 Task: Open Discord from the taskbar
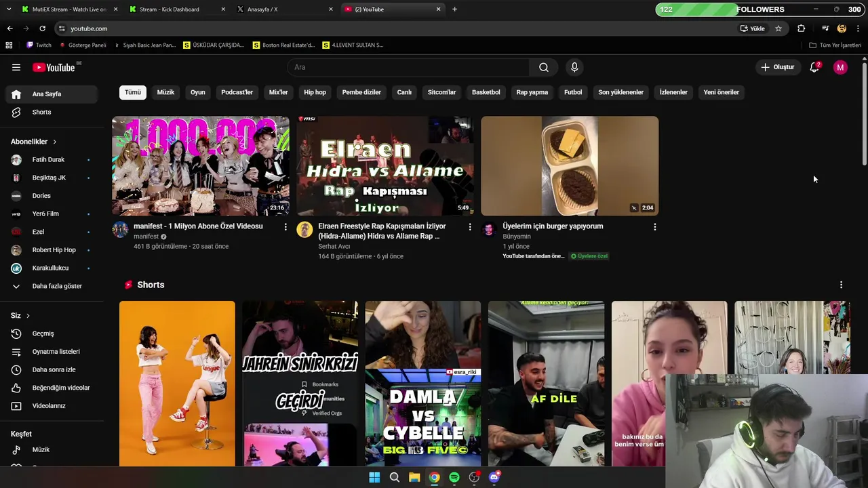point(494,477)
